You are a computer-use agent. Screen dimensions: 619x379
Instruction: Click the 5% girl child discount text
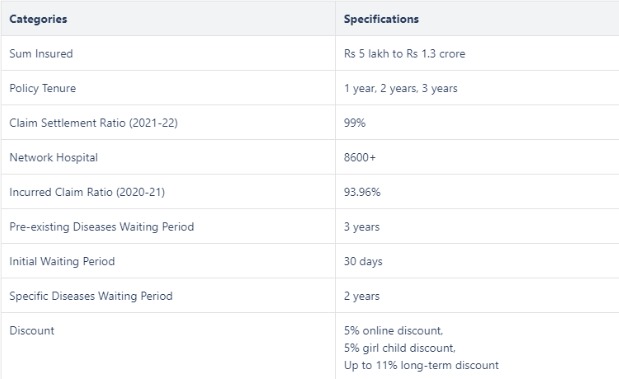[400, 348]
